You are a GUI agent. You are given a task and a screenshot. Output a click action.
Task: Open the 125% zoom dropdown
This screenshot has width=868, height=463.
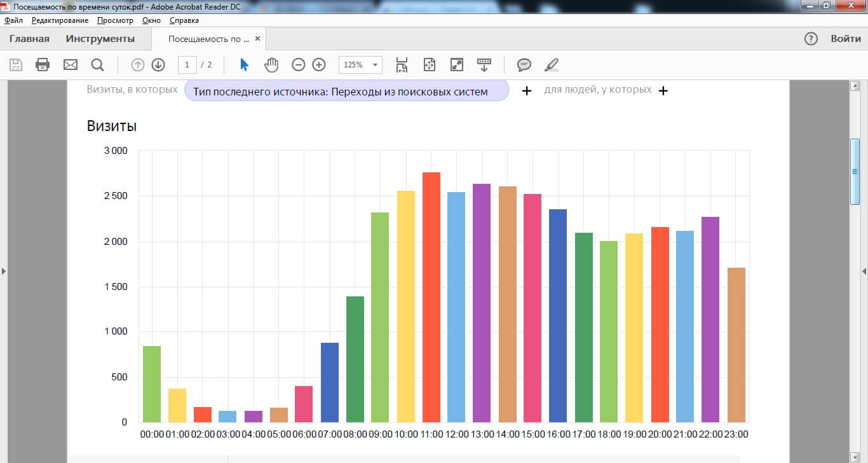tap(376, 65)
